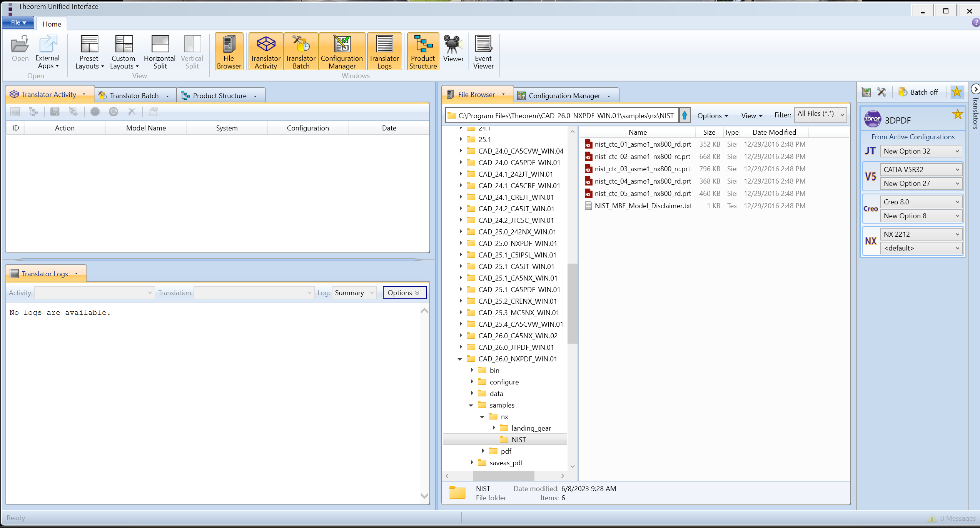Open Preset Layouts menu
The height and width of the screenshot is (528, 980).
[89, 52]
